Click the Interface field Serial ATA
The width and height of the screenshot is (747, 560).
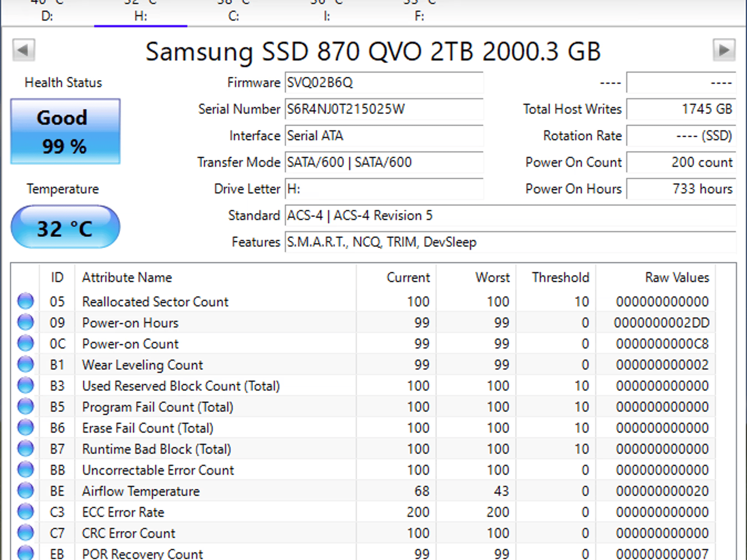[384, 136]
